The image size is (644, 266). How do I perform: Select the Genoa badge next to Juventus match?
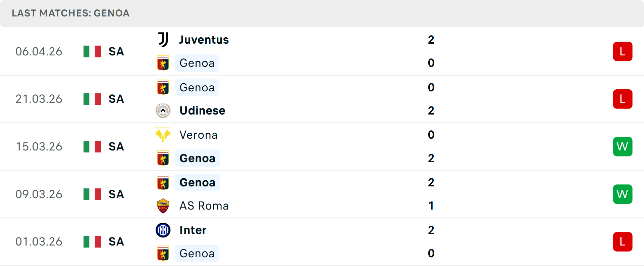point(163,63)
